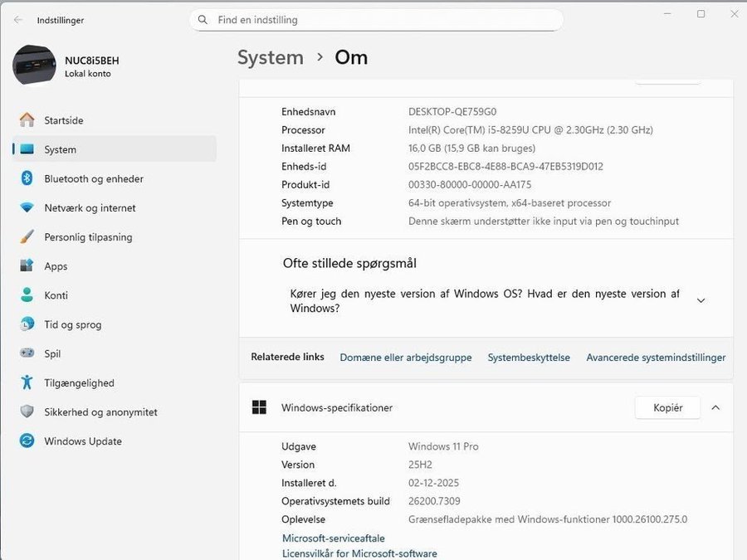
Task: Click the Startside home icon
Action: point(27,120)
